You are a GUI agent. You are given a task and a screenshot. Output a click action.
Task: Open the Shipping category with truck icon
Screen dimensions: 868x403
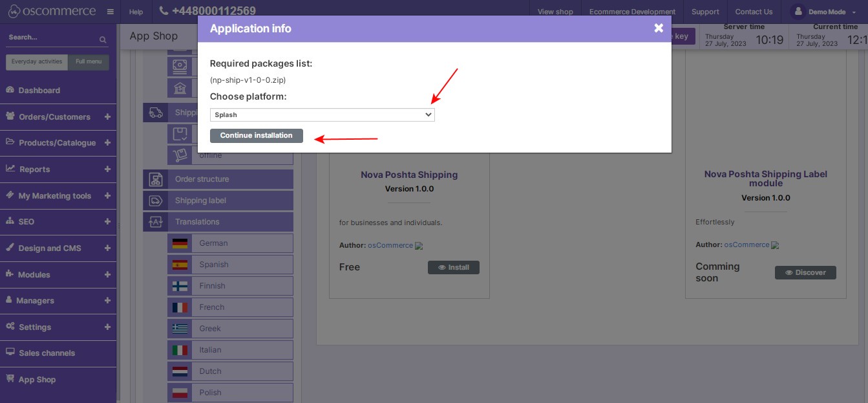coord(171,113)
